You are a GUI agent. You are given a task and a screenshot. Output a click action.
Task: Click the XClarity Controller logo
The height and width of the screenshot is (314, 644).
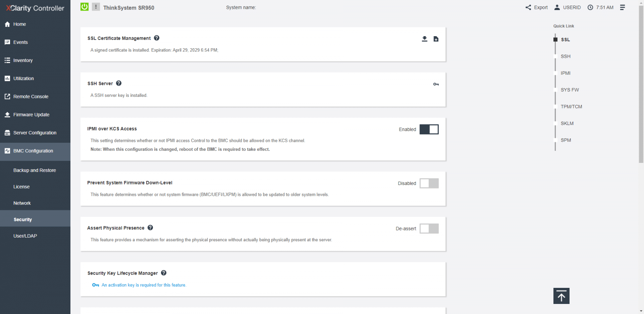click(35, 8)
